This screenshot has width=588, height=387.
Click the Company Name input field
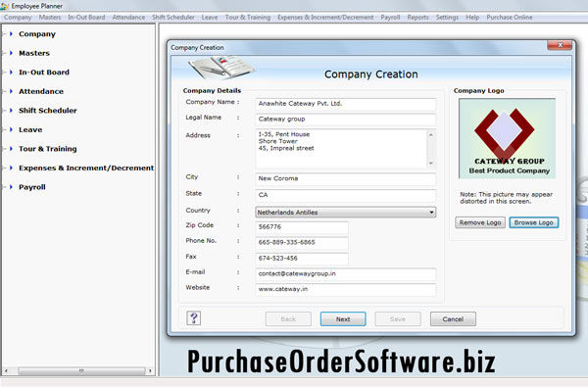(345, 104)
